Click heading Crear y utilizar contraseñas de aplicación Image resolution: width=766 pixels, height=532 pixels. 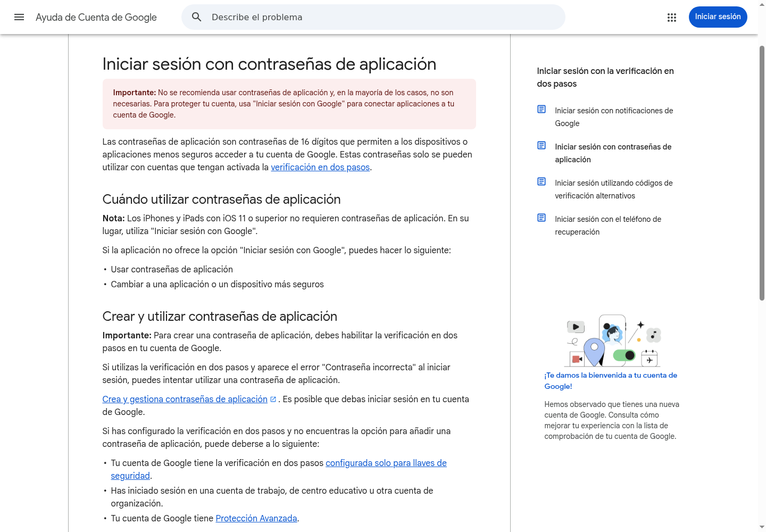click(220, 317)
